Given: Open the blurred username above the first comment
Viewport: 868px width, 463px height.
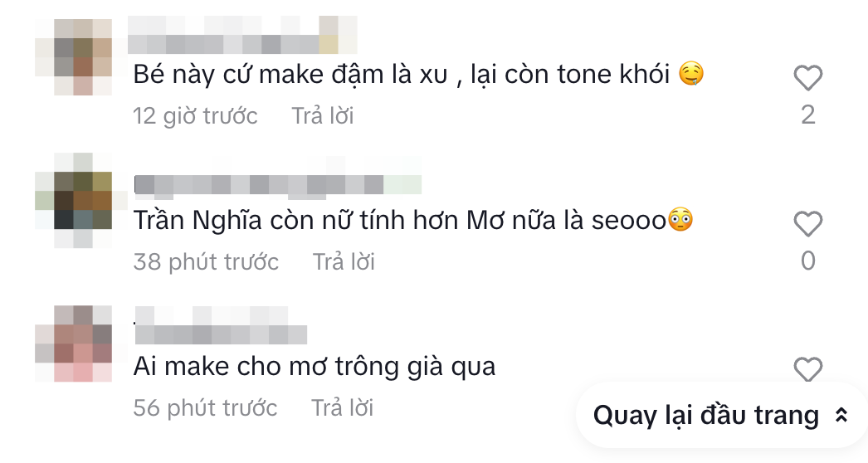Looking at the screenshot, I should (242, 35).
